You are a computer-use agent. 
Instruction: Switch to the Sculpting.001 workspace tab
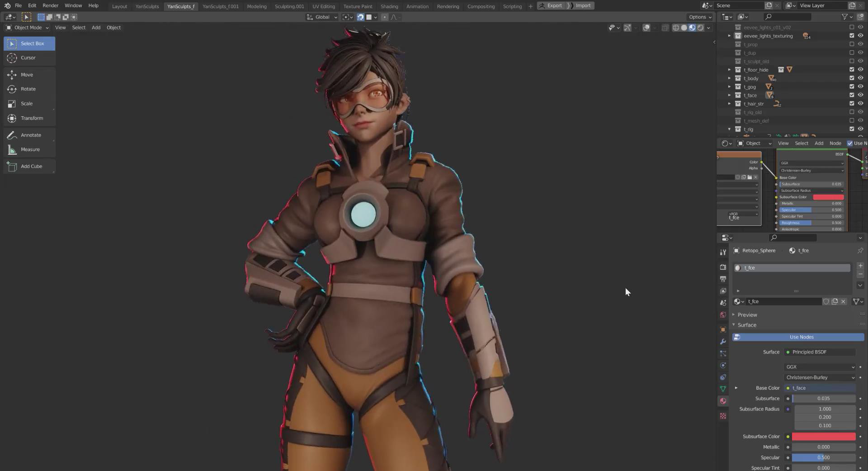(289, 6)
